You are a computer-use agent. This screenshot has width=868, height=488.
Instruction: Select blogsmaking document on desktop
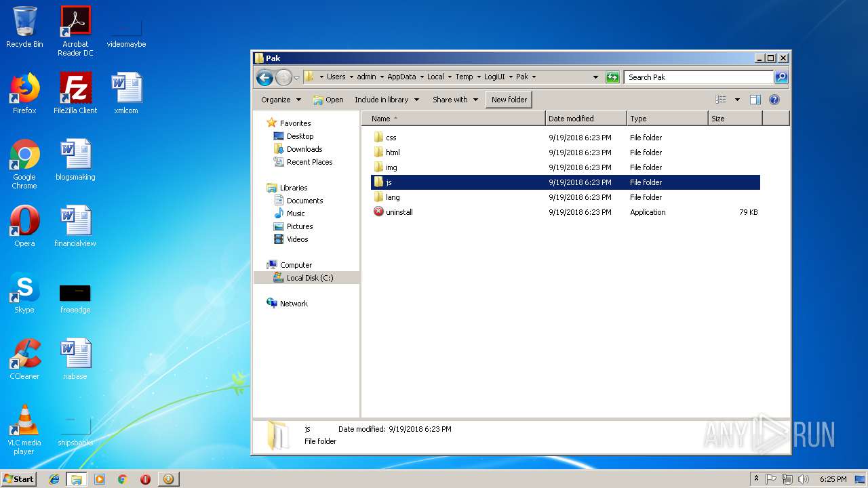coord(75,160)
